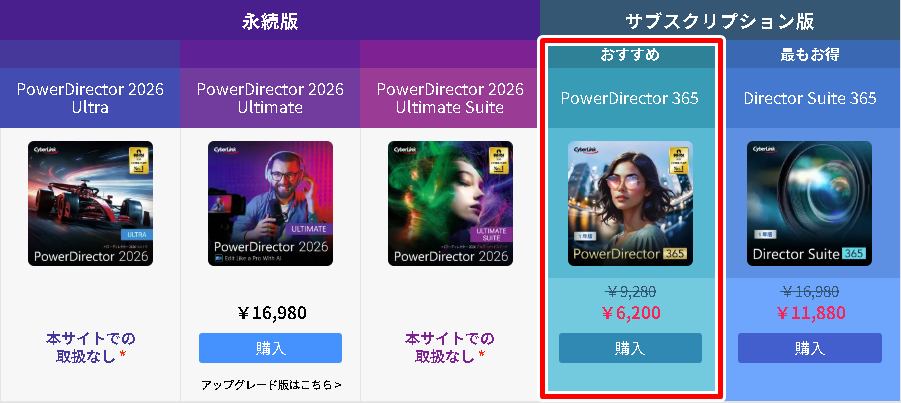Screen dimensions: 901x403
Task: Click the PowerDirector 365 product box image
Action: (630, 204)
